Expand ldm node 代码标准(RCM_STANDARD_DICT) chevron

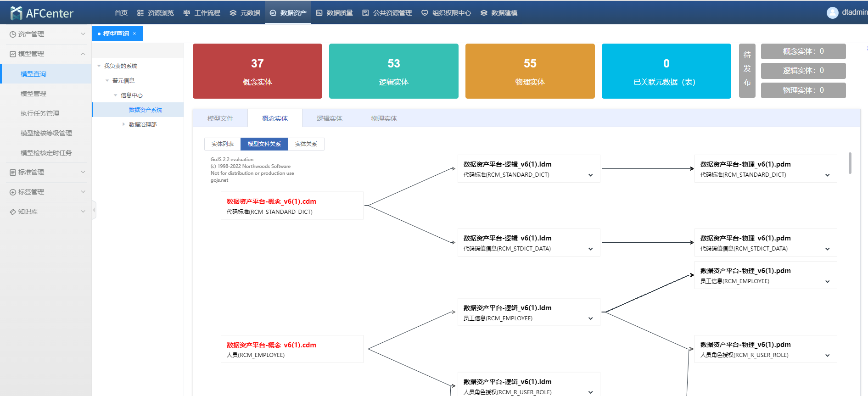coord(591,175)
